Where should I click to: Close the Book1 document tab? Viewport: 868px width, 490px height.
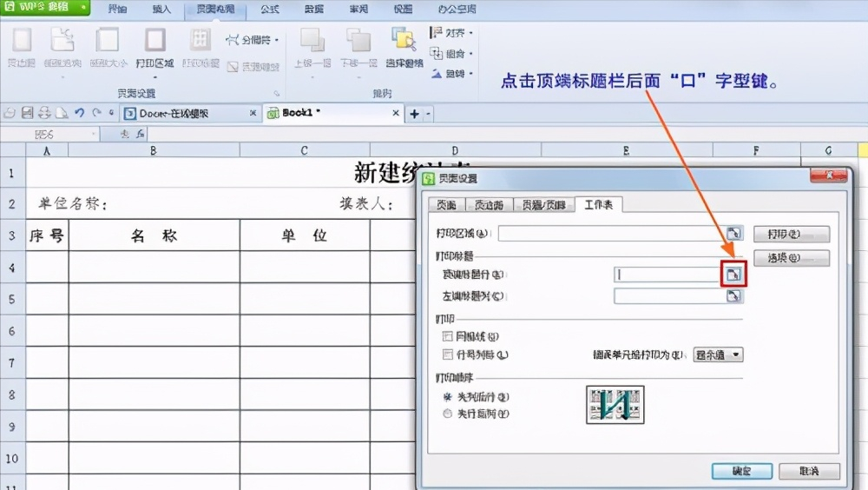395,113
